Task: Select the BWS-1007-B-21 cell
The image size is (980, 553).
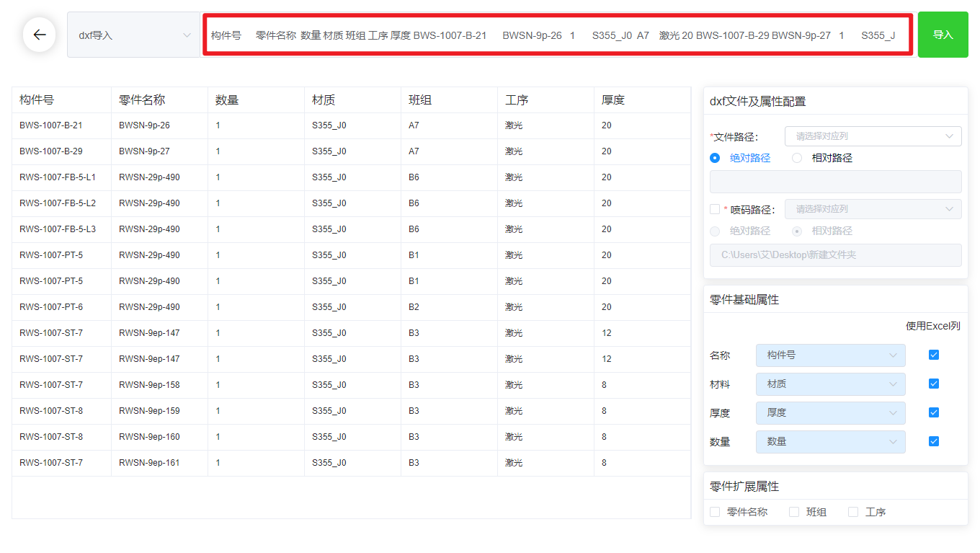Action: [x=61, y=125]
